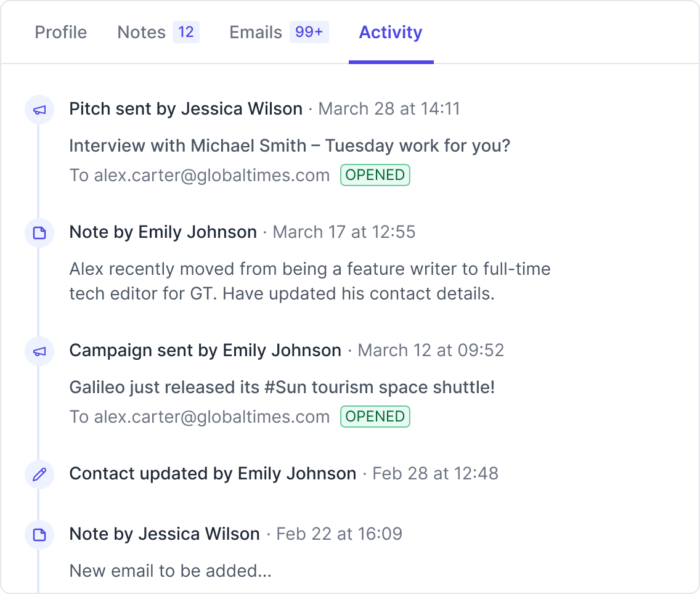Open the Notes tab

(x=141, y=32)
